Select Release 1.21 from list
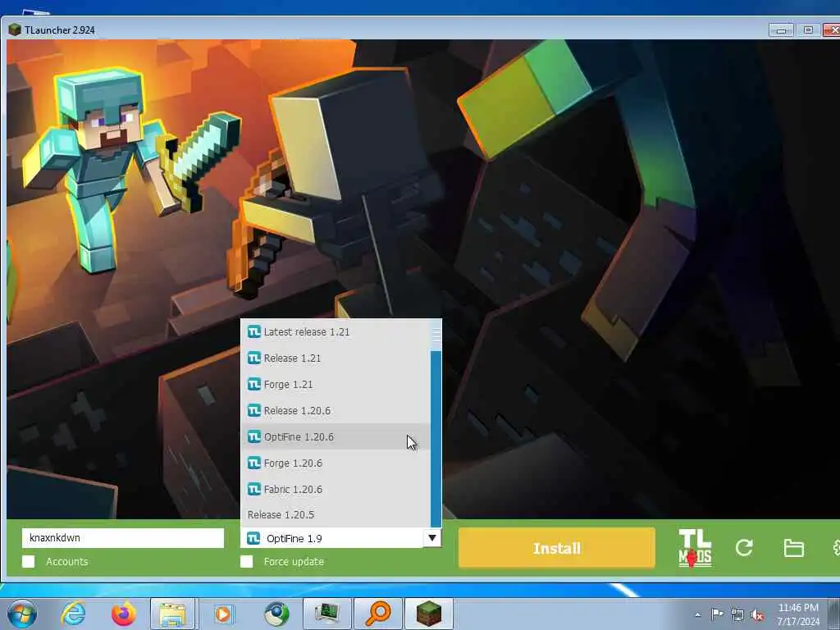The width and height of the screenshot is (840, 630). [x=336, y=358]
